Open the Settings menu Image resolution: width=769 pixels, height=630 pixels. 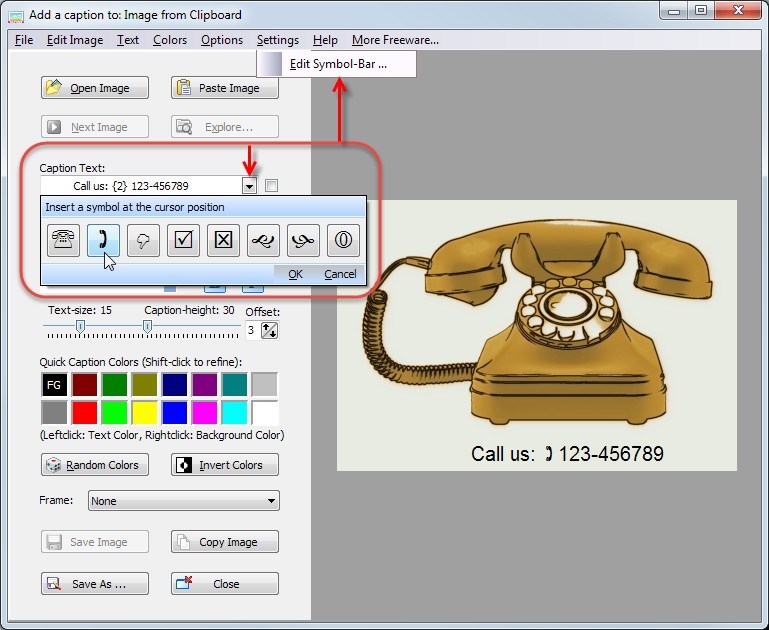277,40
